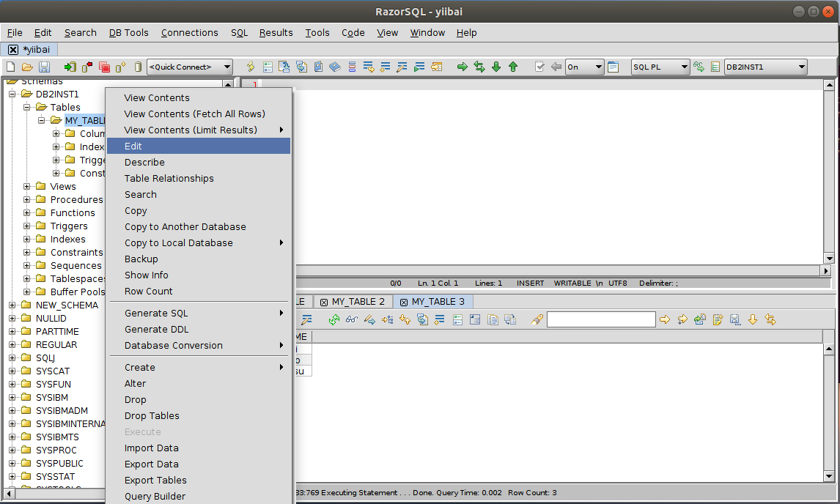Click the results toolbar search field
This screenshot has width=840, height=504.
[x=601, y=319]
